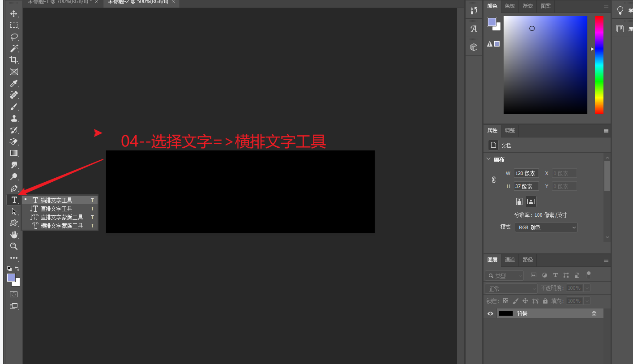The height and width of the screenshot is (364, 633).
Task: Open the 不透明度 percentage dropdown arrow
Action: click(586, 288)
